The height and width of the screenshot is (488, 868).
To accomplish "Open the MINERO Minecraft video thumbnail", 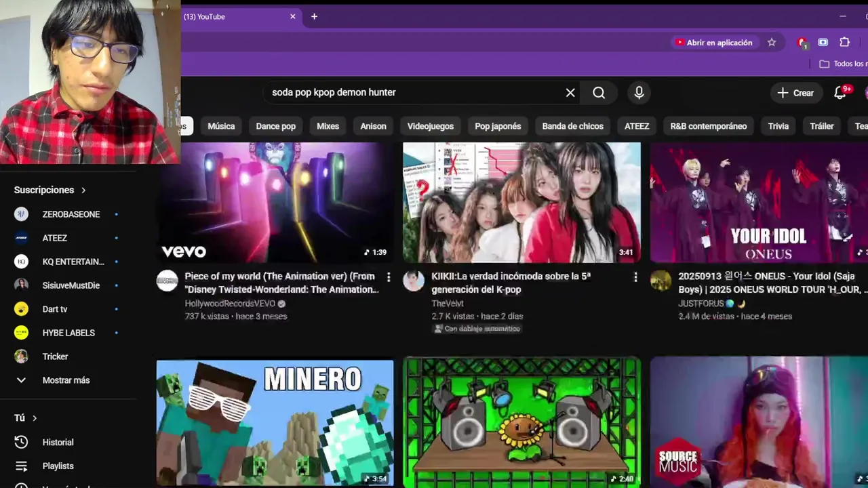I will pos(275,424).
